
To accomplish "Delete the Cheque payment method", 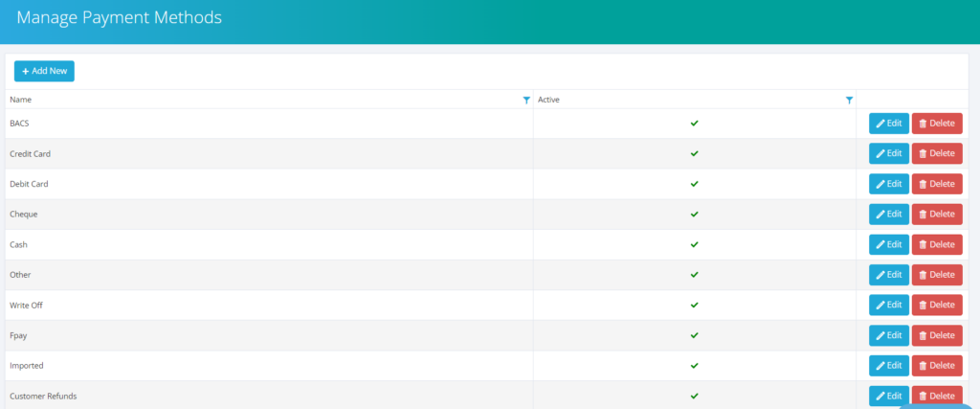I will 937,214.
